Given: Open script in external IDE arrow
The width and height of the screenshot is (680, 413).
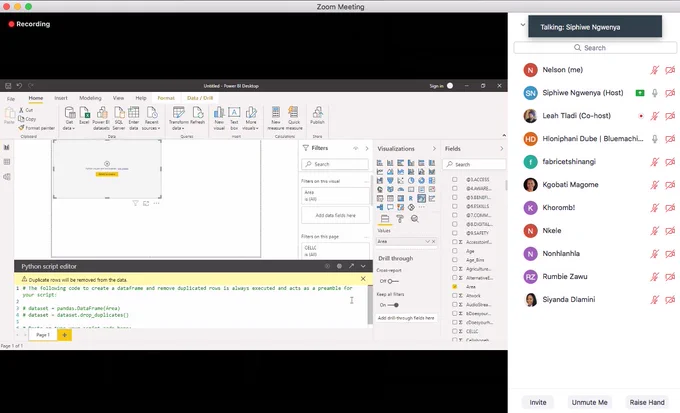Looking at the screenshot, I should pos(351,266).
